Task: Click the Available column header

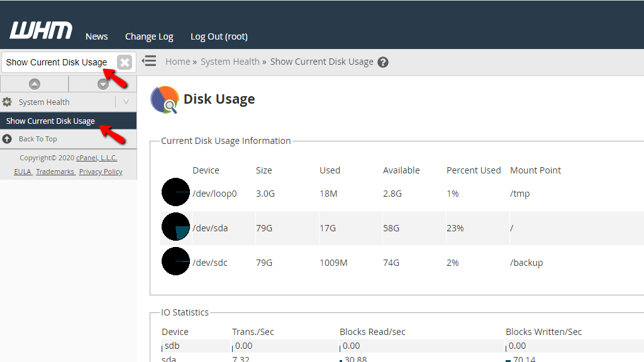Action: coord(401,170)
